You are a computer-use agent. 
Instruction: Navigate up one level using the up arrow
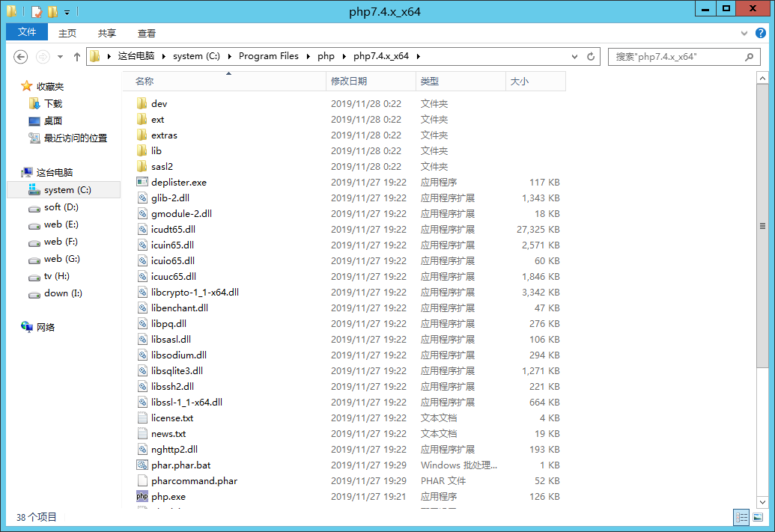pos(76,56)
